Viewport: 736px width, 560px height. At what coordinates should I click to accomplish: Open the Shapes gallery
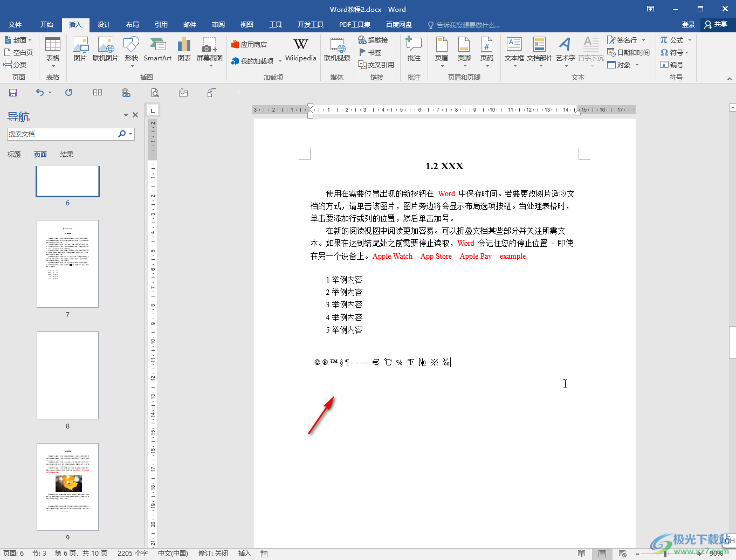click(132, 51)
